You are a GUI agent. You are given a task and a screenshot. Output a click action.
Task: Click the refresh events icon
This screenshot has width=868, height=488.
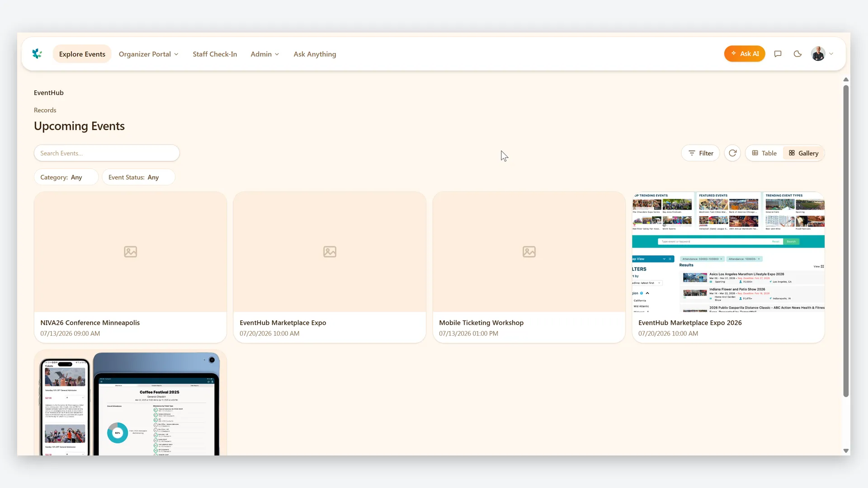coord(732,153)
